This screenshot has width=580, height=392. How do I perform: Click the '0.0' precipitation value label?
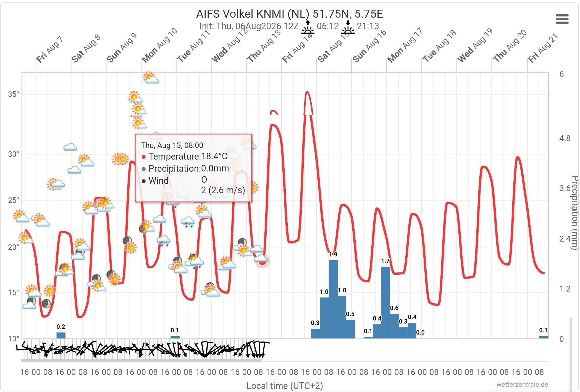coord(420,333)
